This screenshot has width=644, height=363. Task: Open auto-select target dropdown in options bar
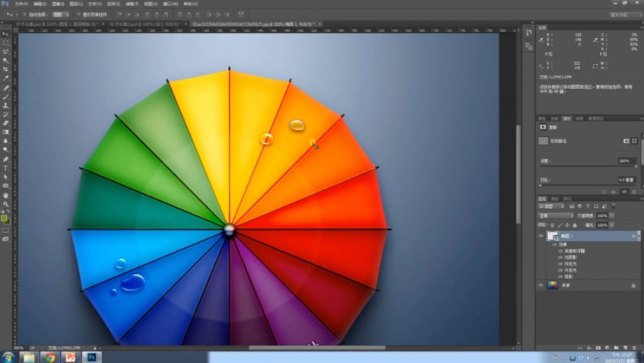point(61,14)
